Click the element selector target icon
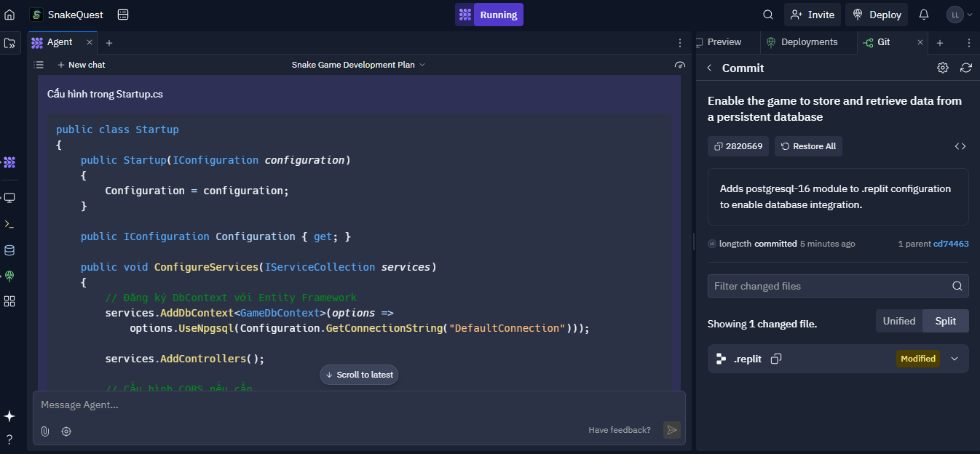Screen dimensions: 980x454 pyautogui.click(x=66, y=431)
